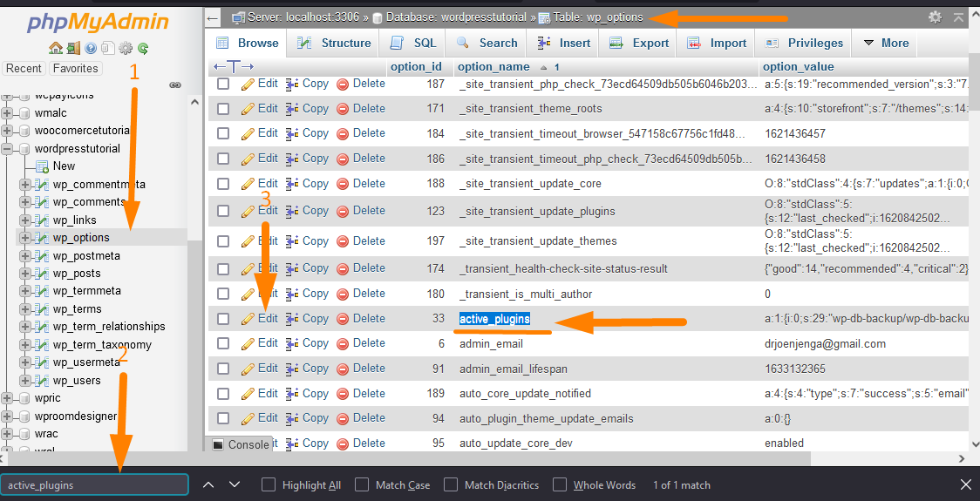The image size is (980, 501).
Task: Click New under wordpresstutorial
Action: coord(64,166)
